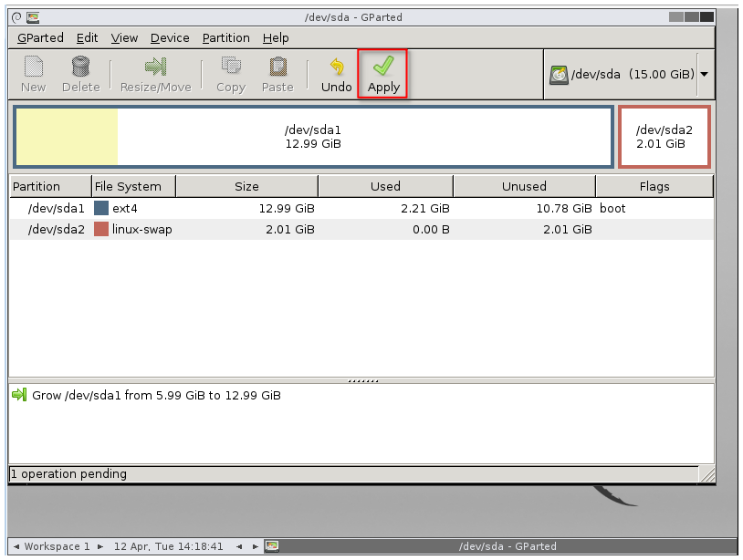The height and width of the screenshot is (560, 743).
Task: Sort by the Size column header
Action: (246, 186)
